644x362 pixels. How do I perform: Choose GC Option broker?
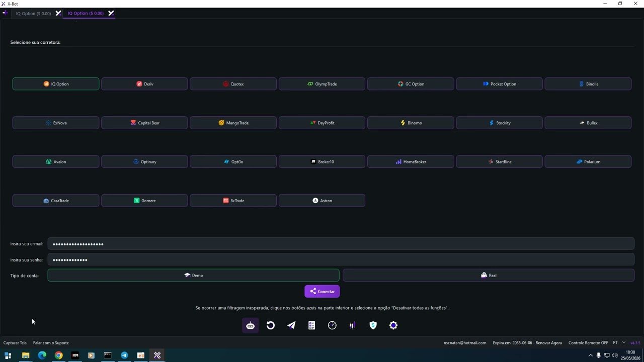[411, 84]
